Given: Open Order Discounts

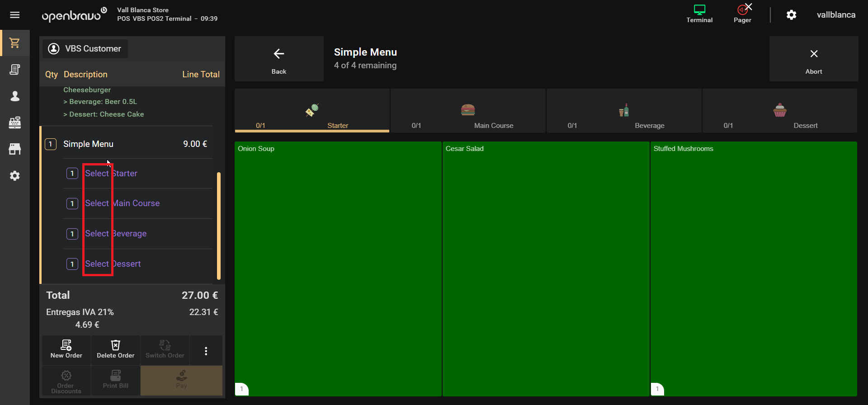Looking at the screenshot, I should coord(66,381).
